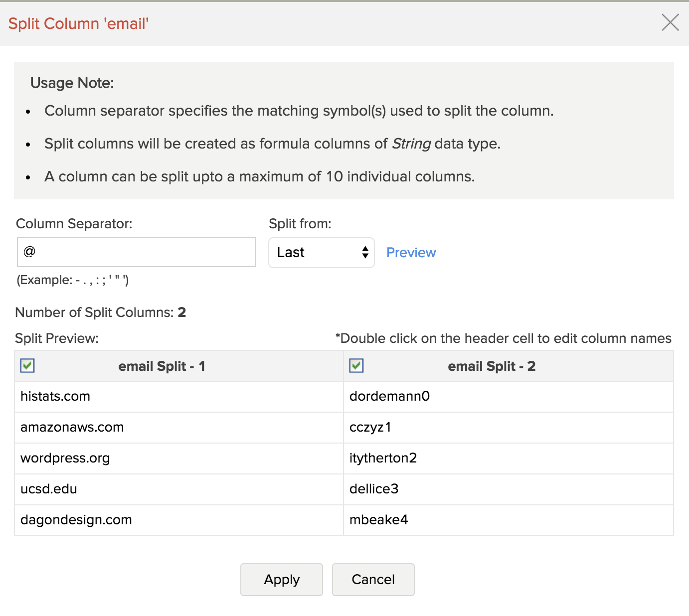Click the Column Separator input field
This screenshot has width=689, height=616.
click(x=136, y=252)
